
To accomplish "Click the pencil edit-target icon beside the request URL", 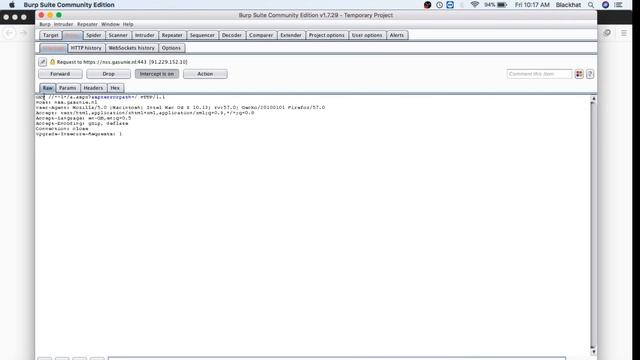I will pyautogui.click(x=42, y=62).
